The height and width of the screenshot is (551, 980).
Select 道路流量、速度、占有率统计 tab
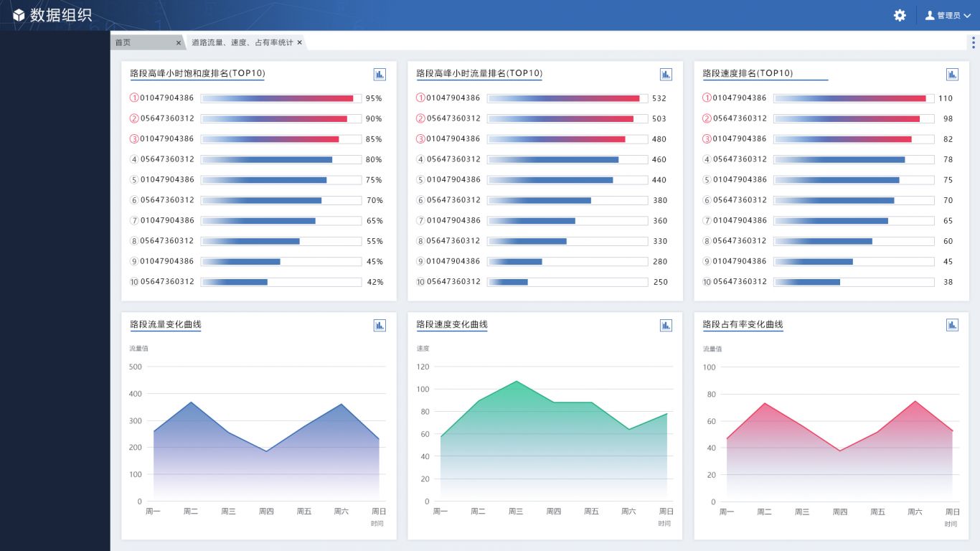(242, 42)
